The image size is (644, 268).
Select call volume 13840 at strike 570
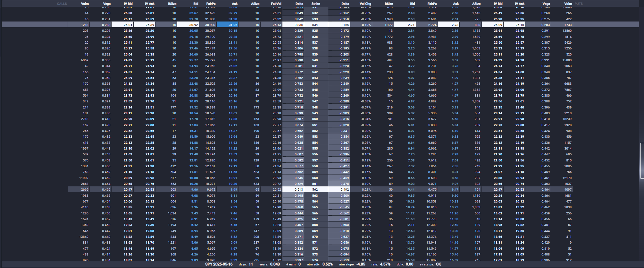(x=84, y=237)
